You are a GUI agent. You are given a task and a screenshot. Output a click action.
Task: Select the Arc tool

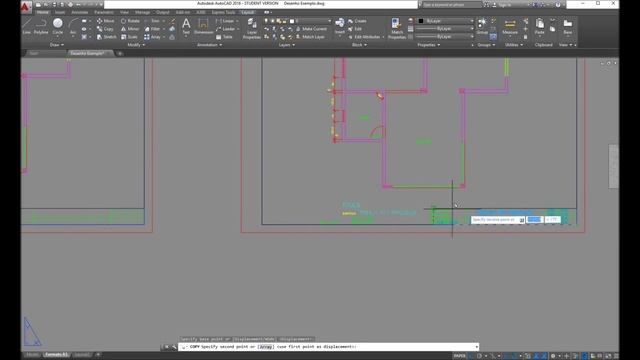(73, 27)
